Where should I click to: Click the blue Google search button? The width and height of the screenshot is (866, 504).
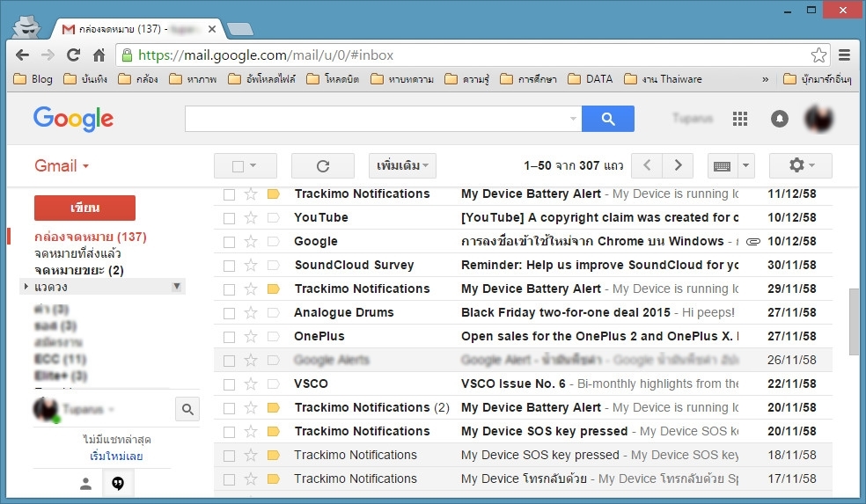click(x=608, y=119)
